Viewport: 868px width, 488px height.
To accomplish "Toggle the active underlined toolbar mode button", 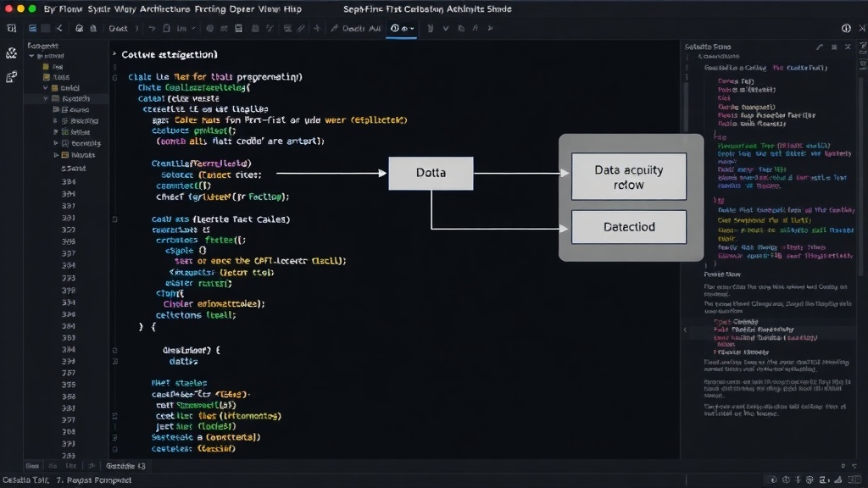I will [402, 29].
